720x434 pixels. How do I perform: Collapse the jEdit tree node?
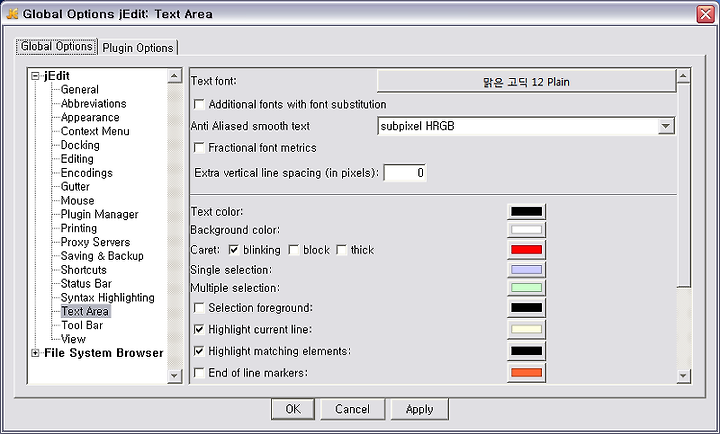tap(35, 76)
